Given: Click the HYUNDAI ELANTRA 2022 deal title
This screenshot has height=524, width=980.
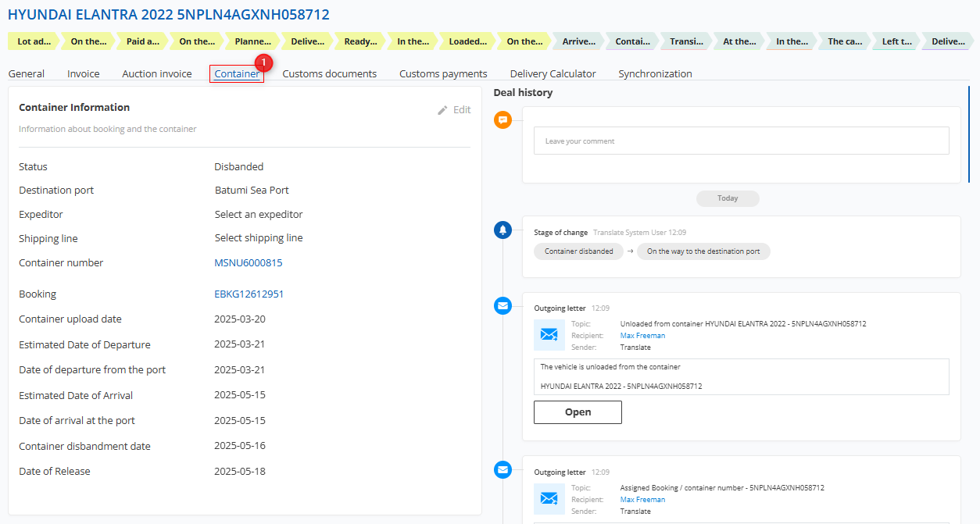Looking at the screenshot, I should click(x=169, y=15).
